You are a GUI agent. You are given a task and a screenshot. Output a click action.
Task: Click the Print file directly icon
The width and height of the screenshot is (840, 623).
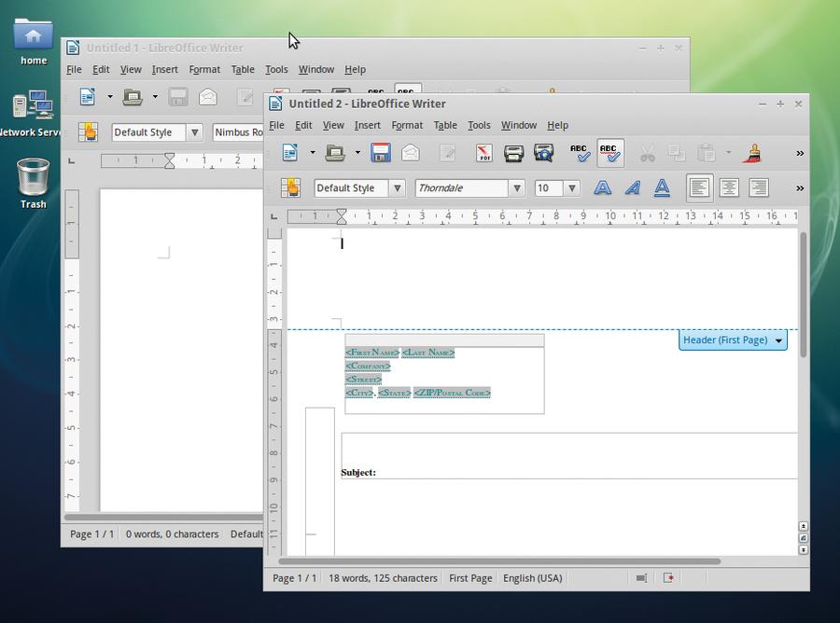tap(513, 153)
